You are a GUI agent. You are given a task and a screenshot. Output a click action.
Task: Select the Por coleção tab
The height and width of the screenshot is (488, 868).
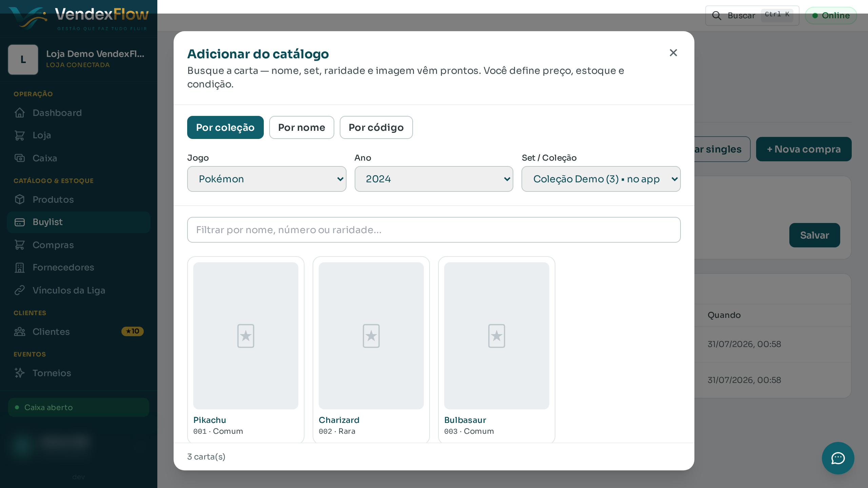coord(225,127)
